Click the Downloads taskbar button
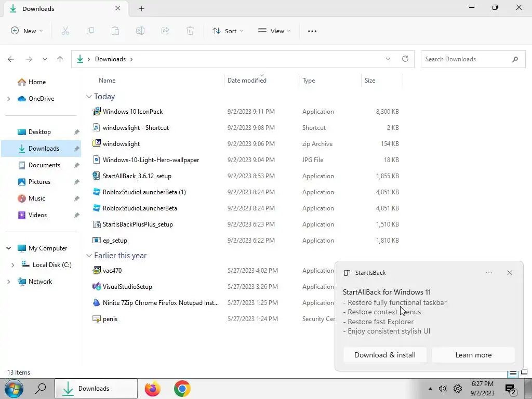 [96, 389]
